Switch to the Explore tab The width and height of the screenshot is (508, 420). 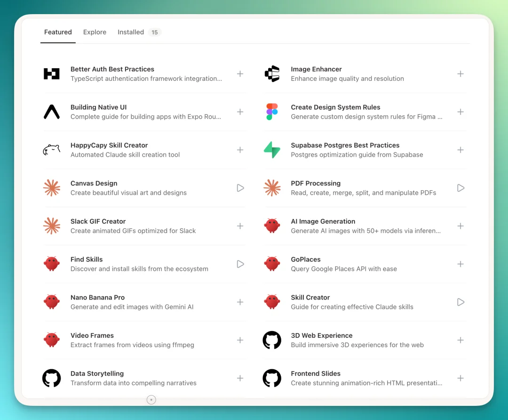(95, 32)
